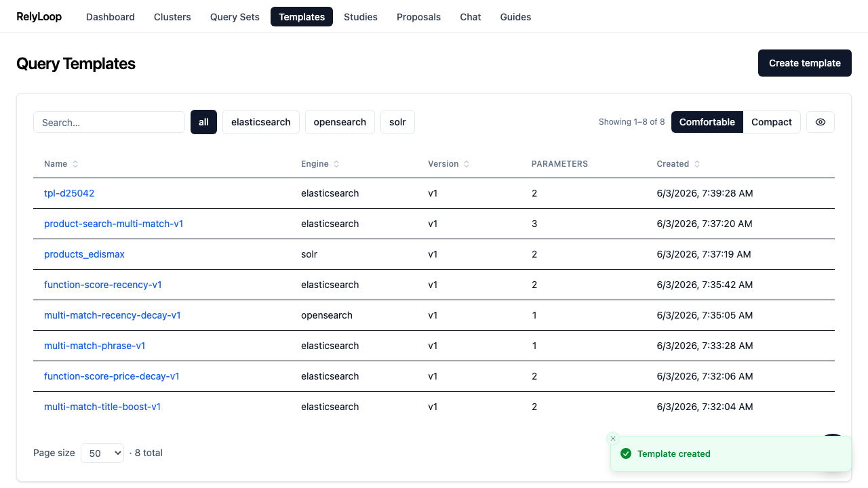Click the Template created message text
Viewport: 868px width, 488px height.
(674, 453)
